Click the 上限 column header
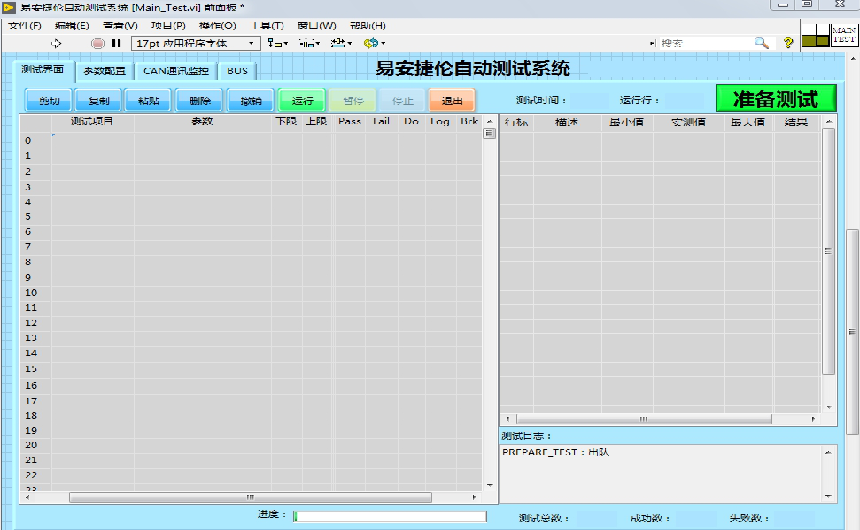860x530 pixels. coord(317,121)
